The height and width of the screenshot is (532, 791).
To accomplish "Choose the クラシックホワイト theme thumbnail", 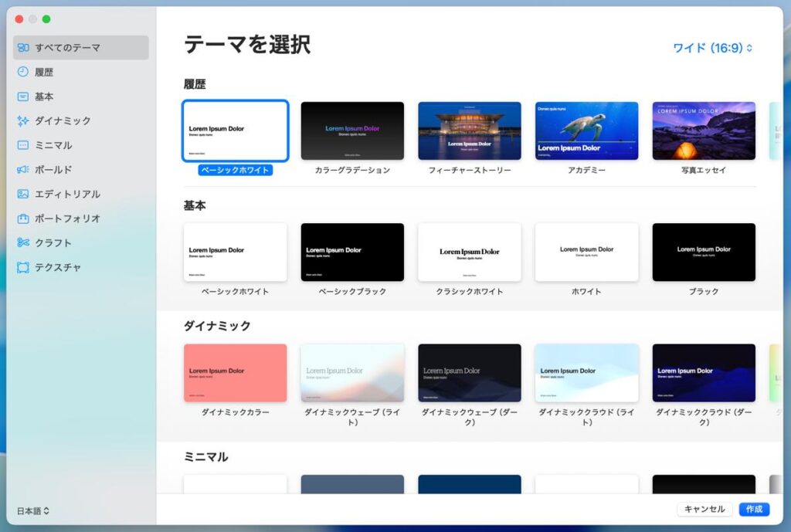I will click(x=470, y=252).
